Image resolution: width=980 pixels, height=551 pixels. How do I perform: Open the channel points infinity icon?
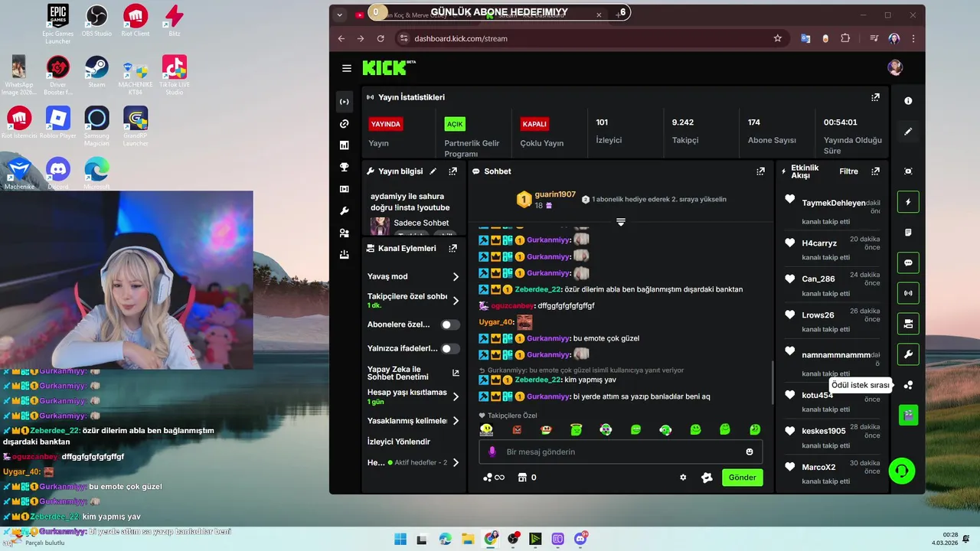pyautogui.click(x=494, y=478)
